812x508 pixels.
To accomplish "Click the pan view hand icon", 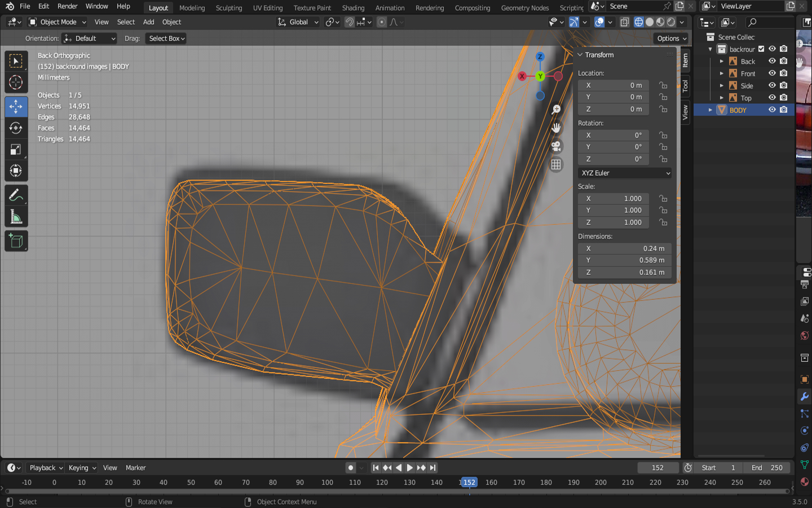I will tap(556, 128).
